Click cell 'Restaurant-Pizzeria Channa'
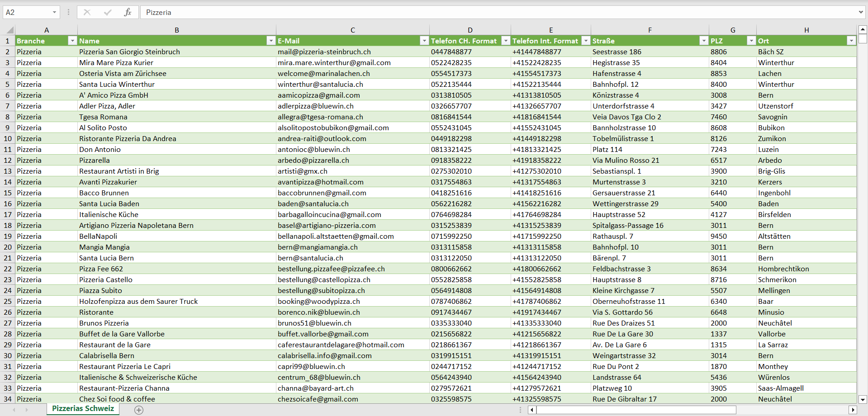 click(x=177, y=388)
